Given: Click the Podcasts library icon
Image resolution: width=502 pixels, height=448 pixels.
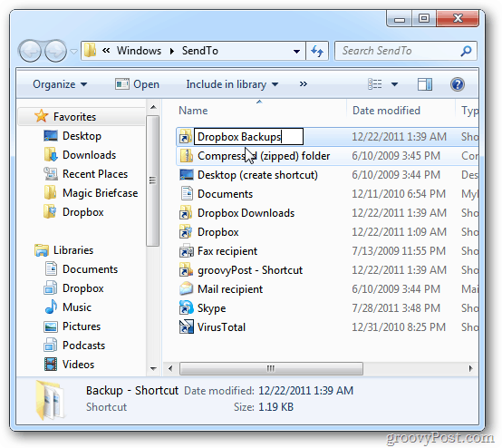Looking at the screenshot, I should (x=51, y=345).
